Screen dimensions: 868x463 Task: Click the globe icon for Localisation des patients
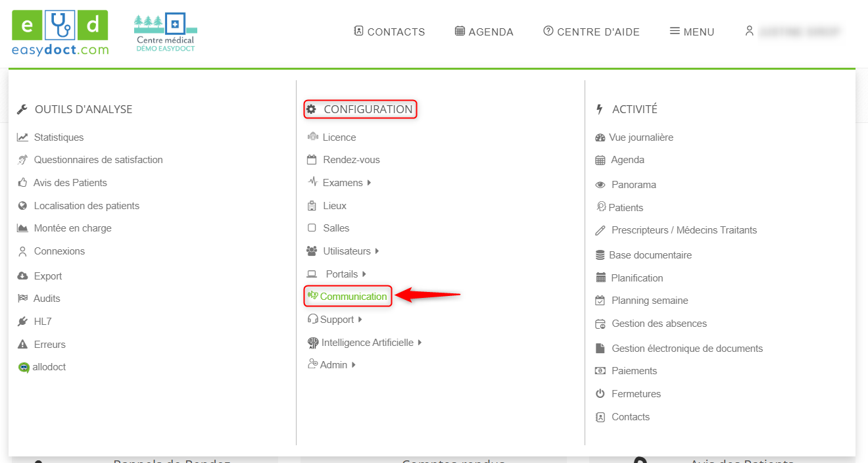click(x=22, y=206)
